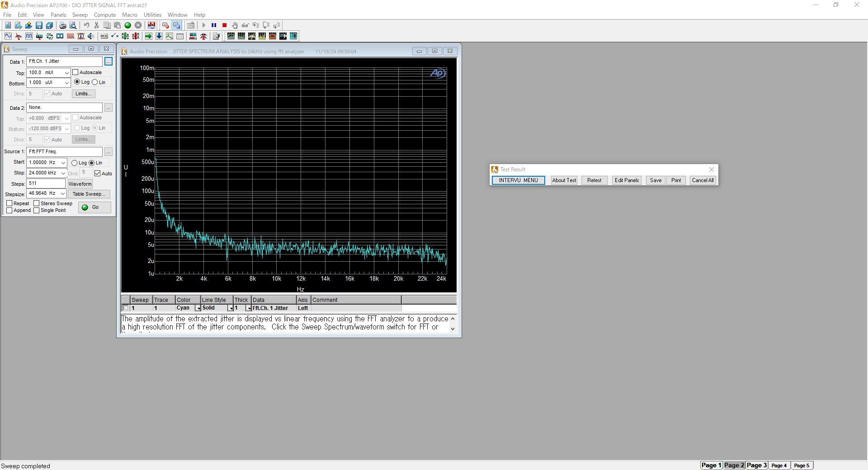Screen dimensions: 868x470
Task: Enable the Append checkbox
Action: pyautogui.click(x=9, y=210)
